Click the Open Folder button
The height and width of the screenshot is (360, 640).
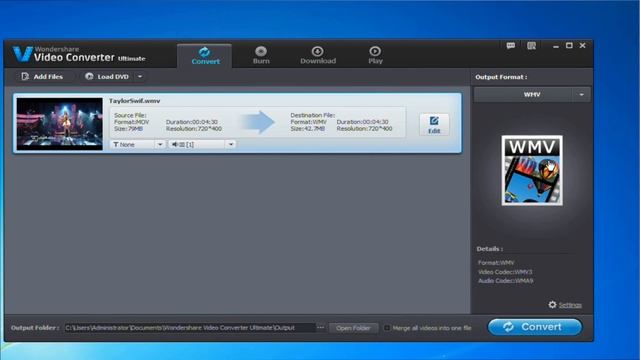click(353, 328)
